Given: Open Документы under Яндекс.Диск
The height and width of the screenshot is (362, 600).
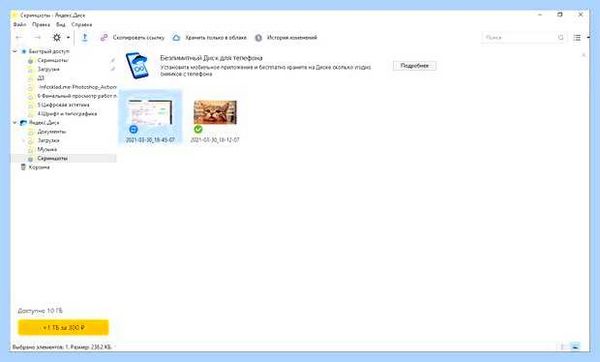Looking at the screenshot, I should (x=52, y=131).
